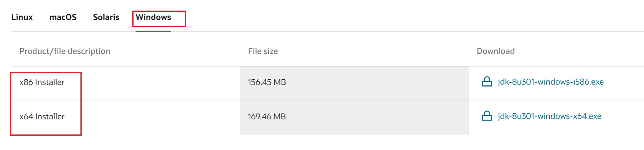The height and width of the screenshot is (150, 644).
Task: Select the x64 Installer row label
Action: [42, 116]
